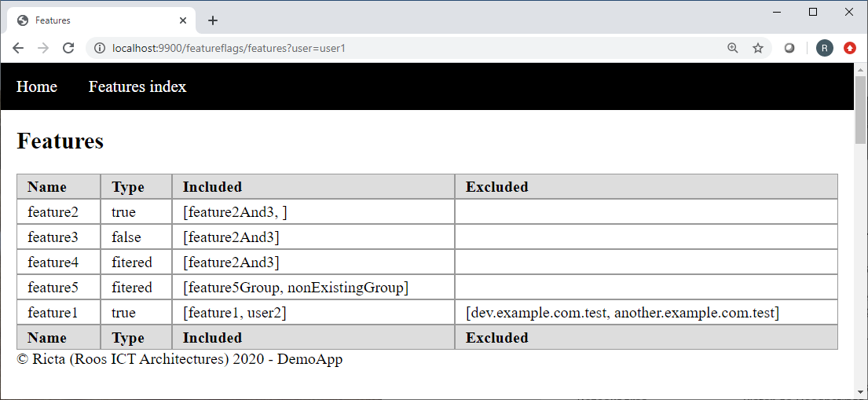This screenshot has height=400, width=868.
Task: Click the site information icon in address bar
Action: coord(100,48)
